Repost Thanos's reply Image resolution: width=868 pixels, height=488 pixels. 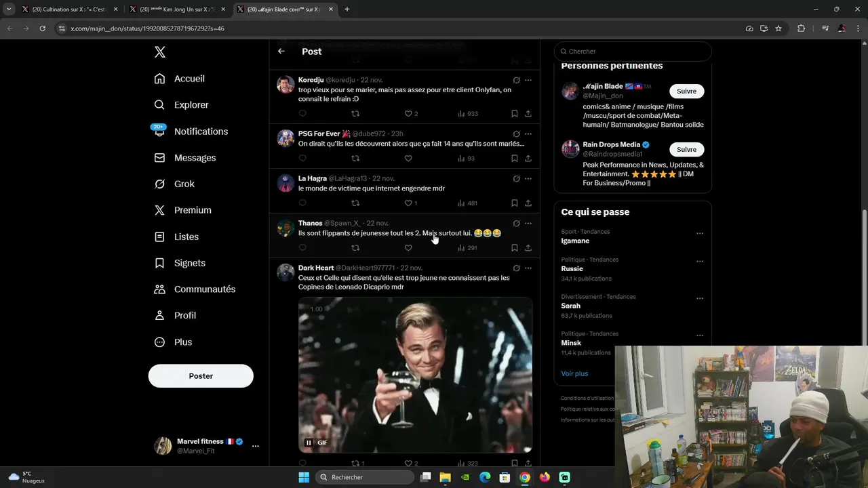[355, 248]
